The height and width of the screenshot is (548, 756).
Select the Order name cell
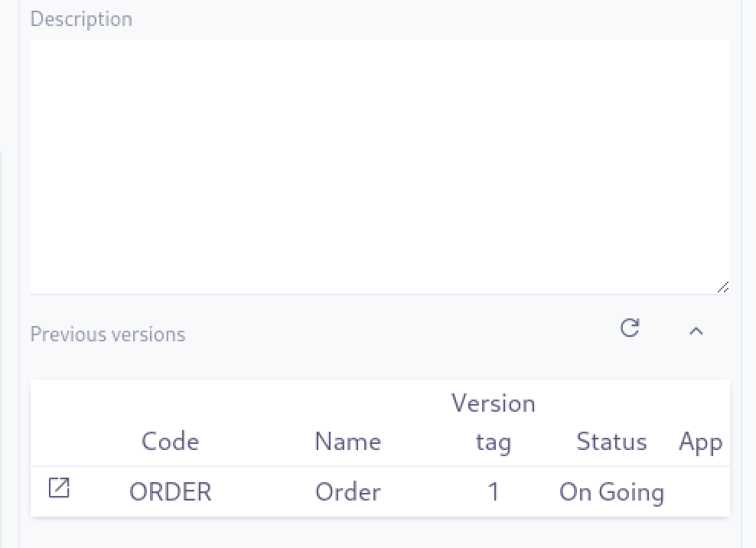tap(347, 491)
